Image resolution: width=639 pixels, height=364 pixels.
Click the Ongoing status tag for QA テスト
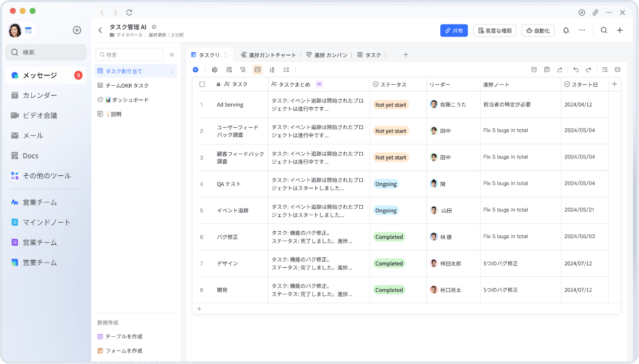click(386, 184)
